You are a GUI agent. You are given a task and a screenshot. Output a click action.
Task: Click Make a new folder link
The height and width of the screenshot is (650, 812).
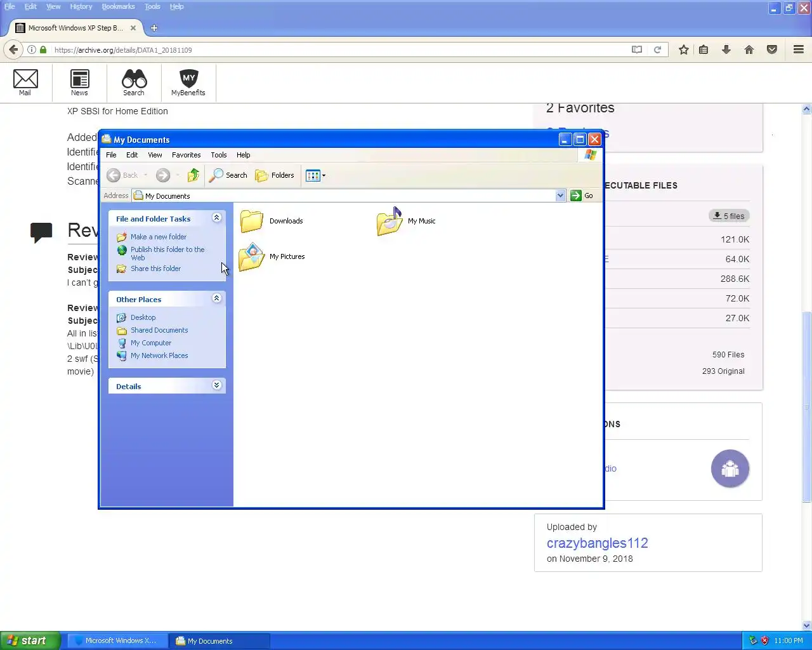[159, 237]
